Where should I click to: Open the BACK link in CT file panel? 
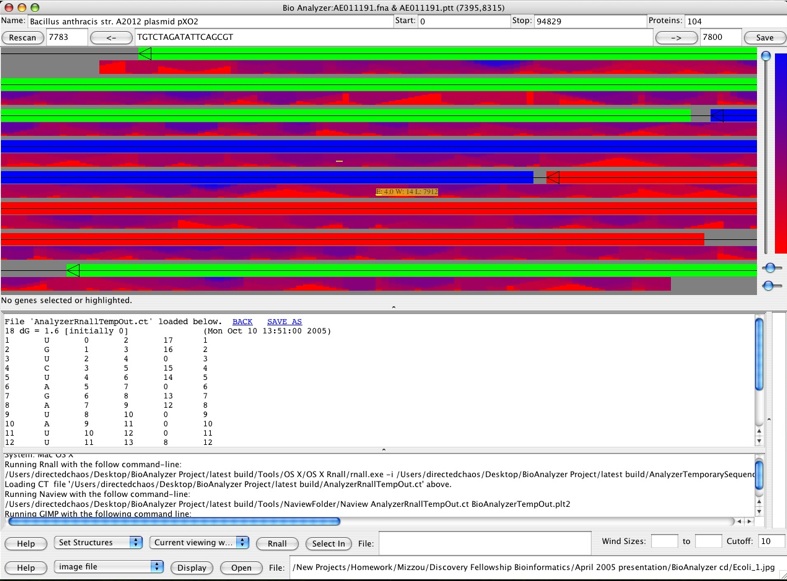[x=242, y=322]
